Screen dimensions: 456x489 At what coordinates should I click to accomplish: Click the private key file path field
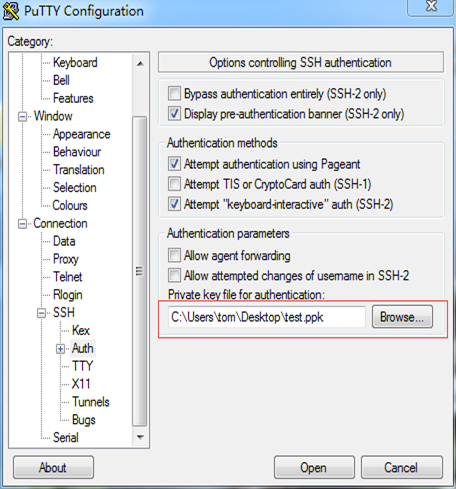click(267, 317)
